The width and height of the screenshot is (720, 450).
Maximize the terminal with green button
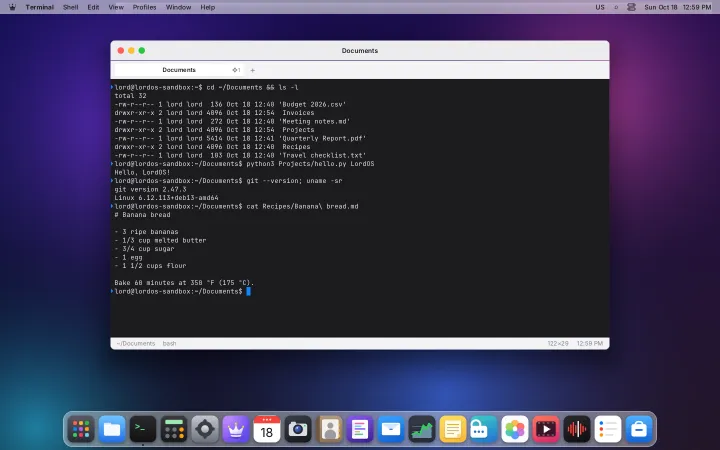pos(142,51)
